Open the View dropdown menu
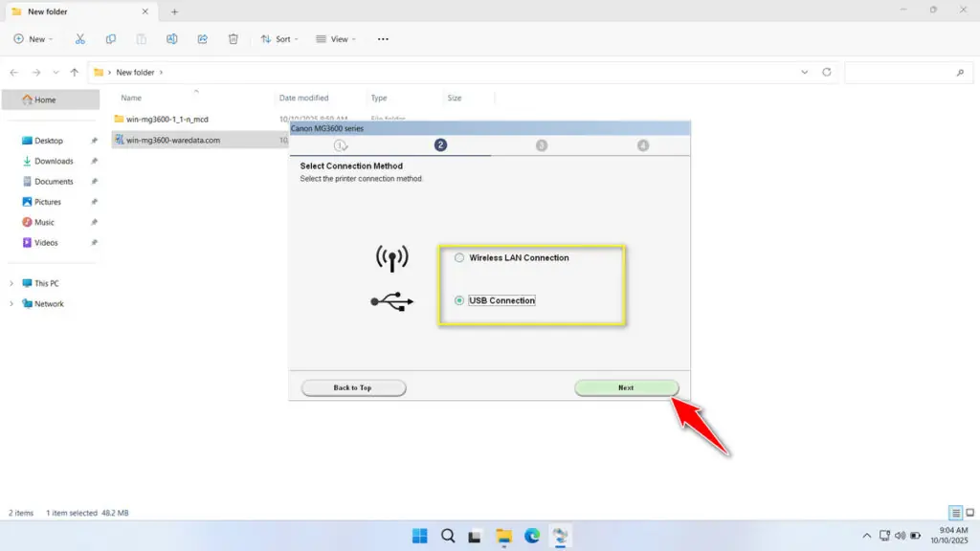The width and height of the screenshot is (980, 551). click(x=337, y=38)
